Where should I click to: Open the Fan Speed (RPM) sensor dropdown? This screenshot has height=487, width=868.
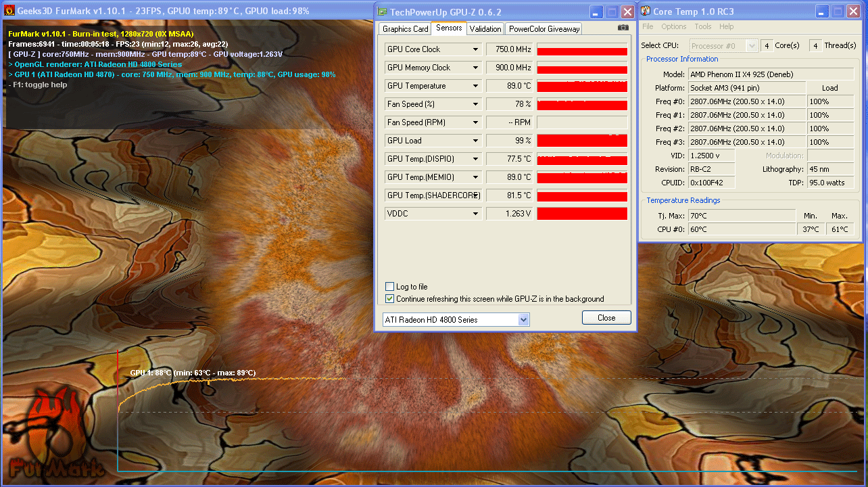coord(476,122)
